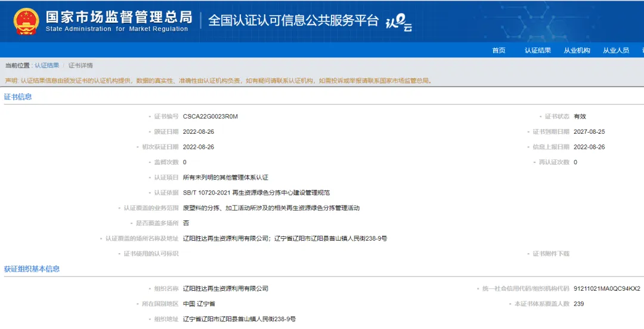Click 颁证日期 value 2022-08-26
The width and height of the screenshot is (644, 329).
coord(199,131)
